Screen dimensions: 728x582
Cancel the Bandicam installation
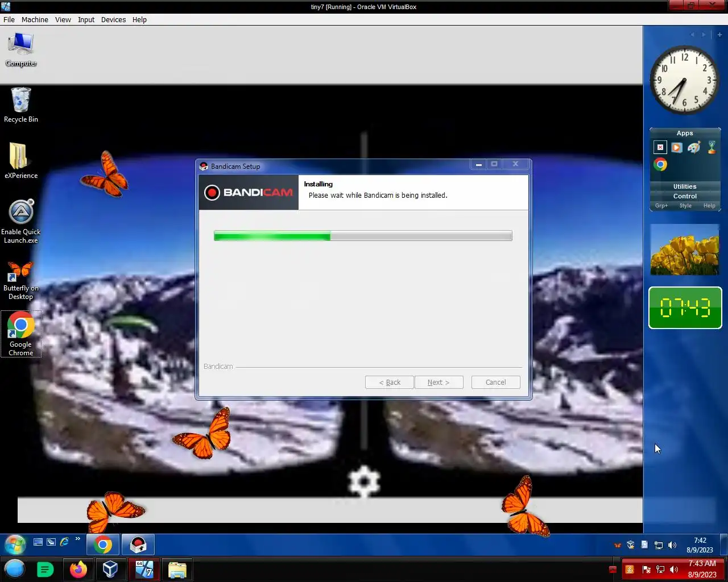point(495,383)
